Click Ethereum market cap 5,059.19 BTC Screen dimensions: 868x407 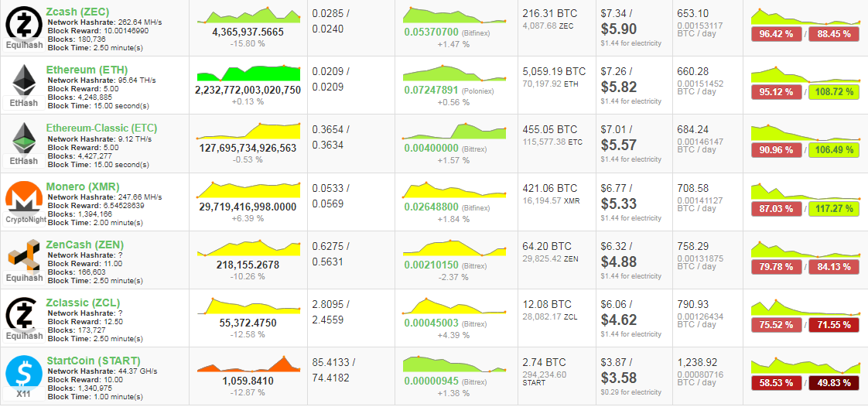554,71
